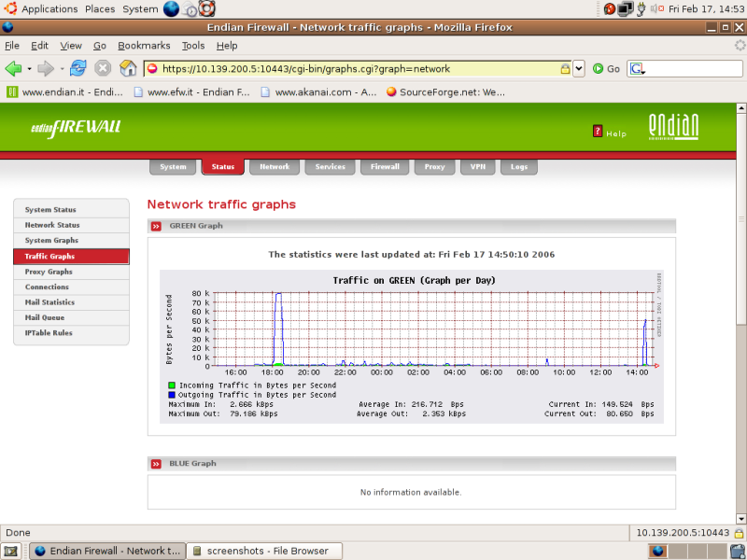This screenshot has height=560, width=747.
Task: Open System Status in the sidebar
Action: tap(72, 209)
